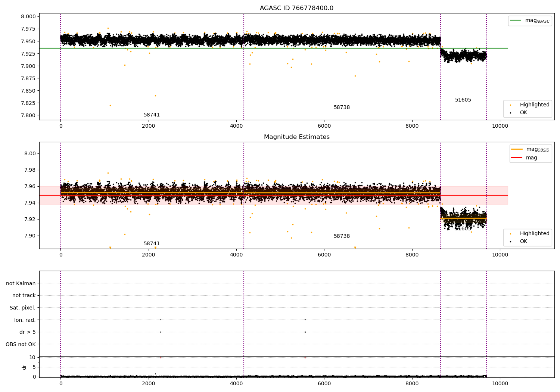Viewport: 560px width, 392px height.
Task: Click y-axis tick 7.800 on AGASC plot
Action: [28, 115]
